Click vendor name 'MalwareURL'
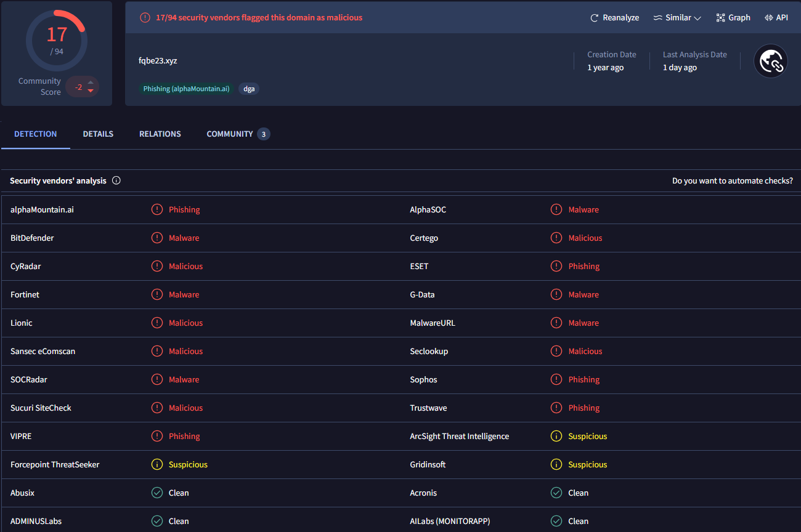This screenshot has width=801, height=532. [433, 323]
